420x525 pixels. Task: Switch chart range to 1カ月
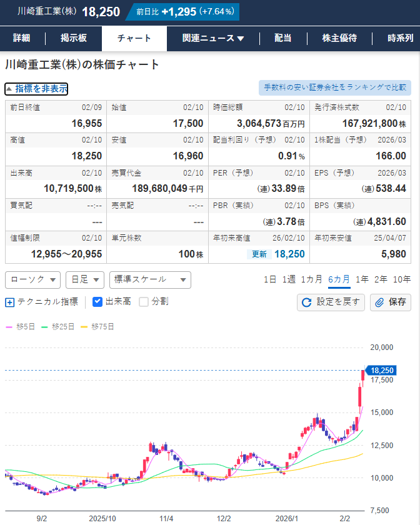(x=311, y=279)
